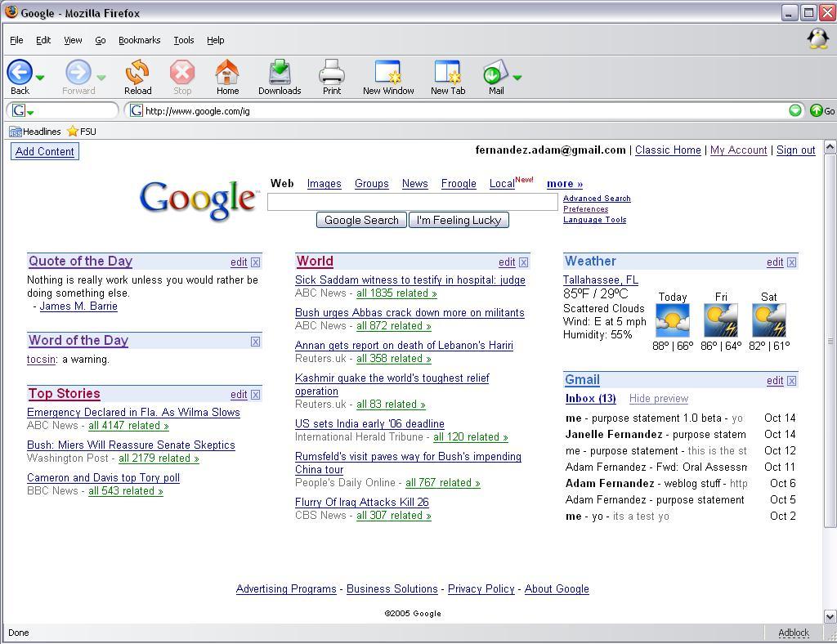Click the URL address bar
The width and height of the screenshot is (837, 644).
[464, 110]
